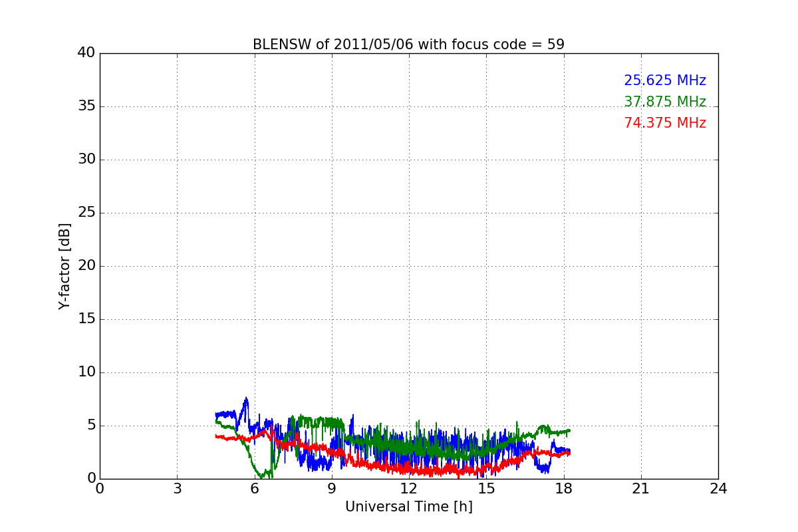Select the green 37.875 MHz legend label
798x532 pixels.
(665, 102)
